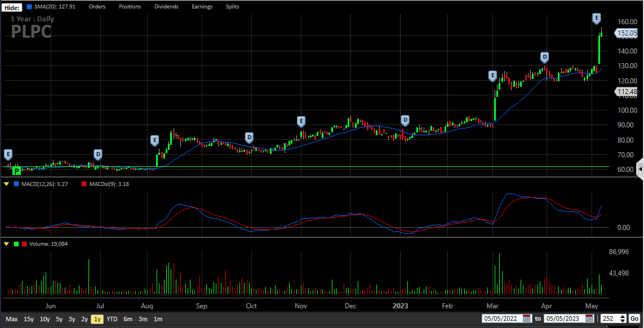Image resolution: width=644 pixels, height=328 pixels.
Task: Toggle Dividends markers on chart
Action: 166,7
